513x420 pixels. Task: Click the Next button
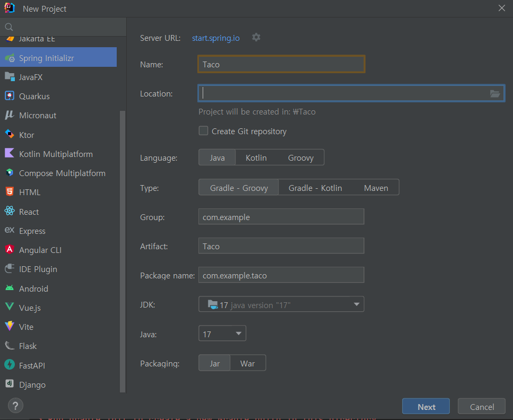click(x=426, y=407)
